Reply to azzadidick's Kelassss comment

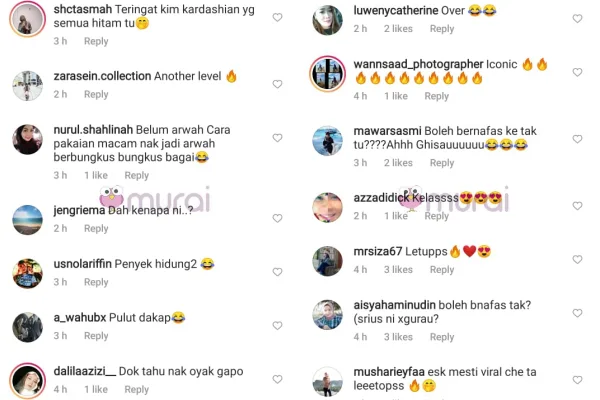click(437, 216)
